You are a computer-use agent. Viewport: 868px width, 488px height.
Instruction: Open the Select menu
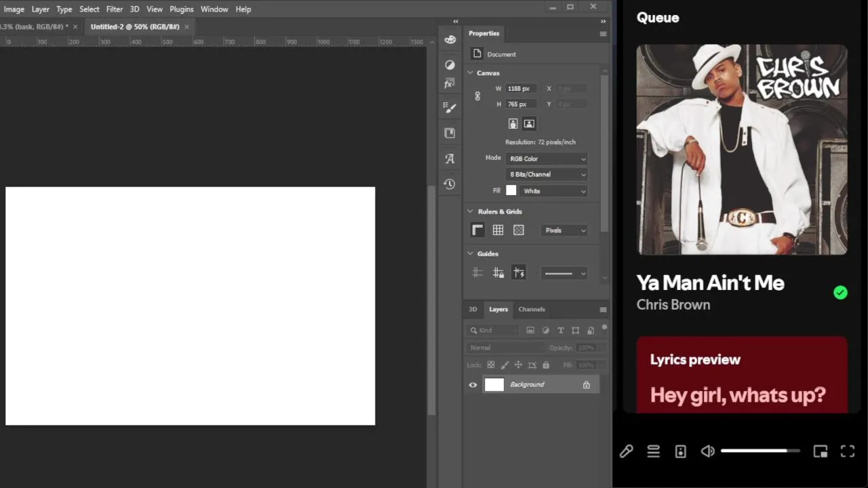pyautogui.click(x=90, y=9)
